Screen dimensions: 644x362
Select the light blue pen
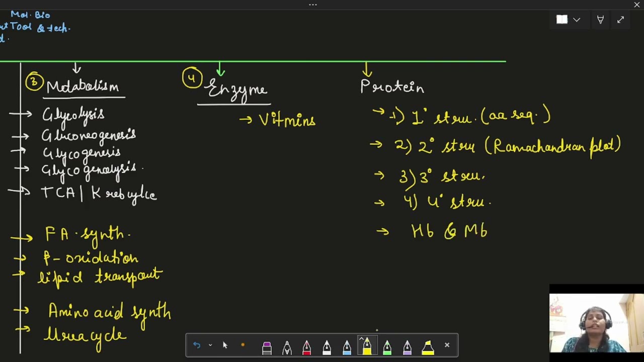pyautogui.click(x=347, y=347)
